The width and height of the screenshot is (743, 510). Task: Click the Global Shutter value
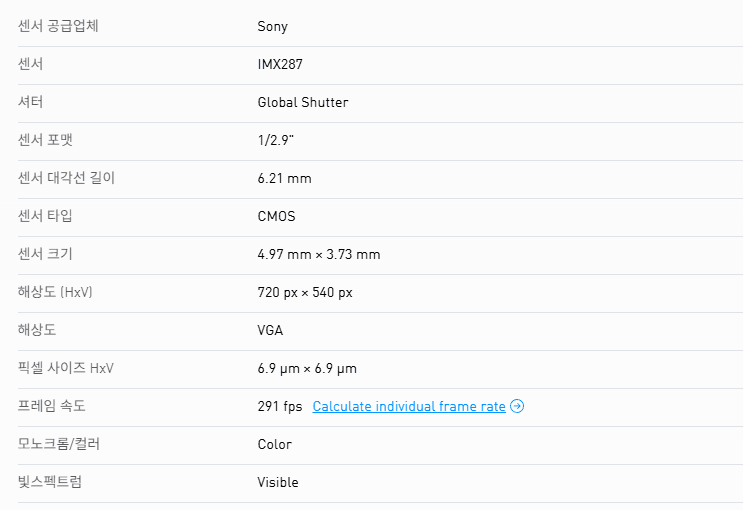tap(303, 102)
